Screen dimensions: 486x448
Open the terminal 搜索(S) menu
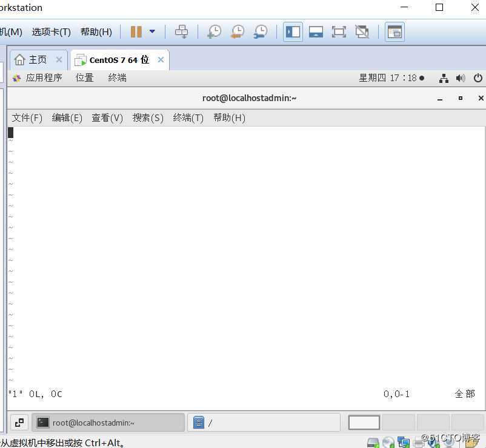tap(148, 118)
